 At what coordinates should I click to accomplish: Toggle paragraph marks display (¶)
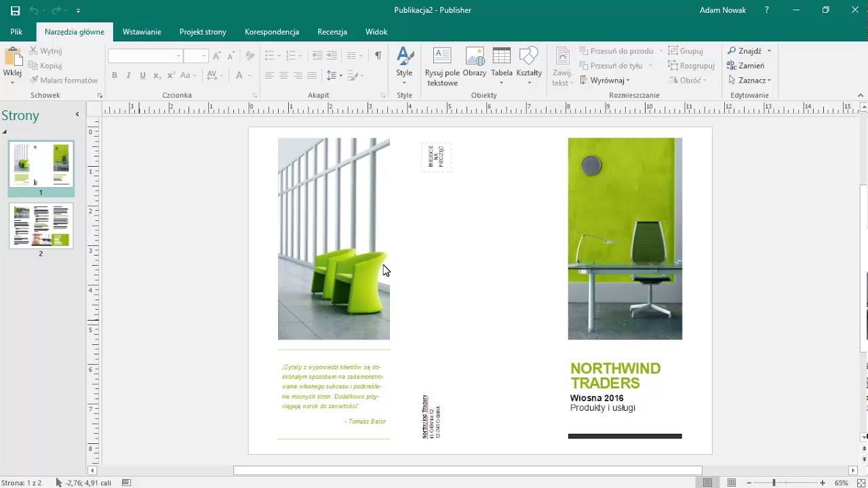pyautogui.click(x=378, y=56)
